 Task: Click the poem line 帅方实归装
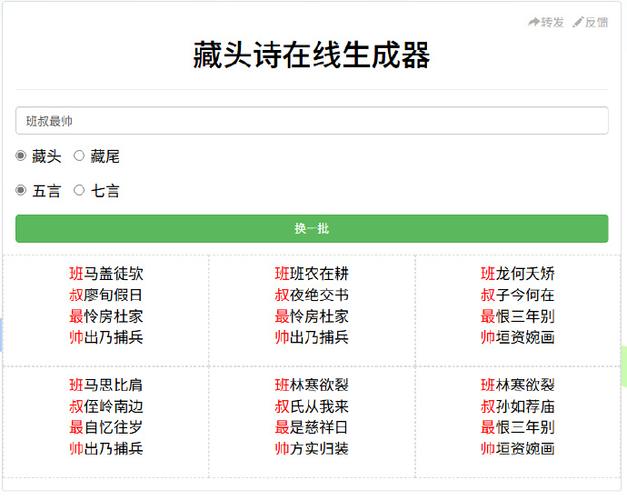(x=312, y=448)
